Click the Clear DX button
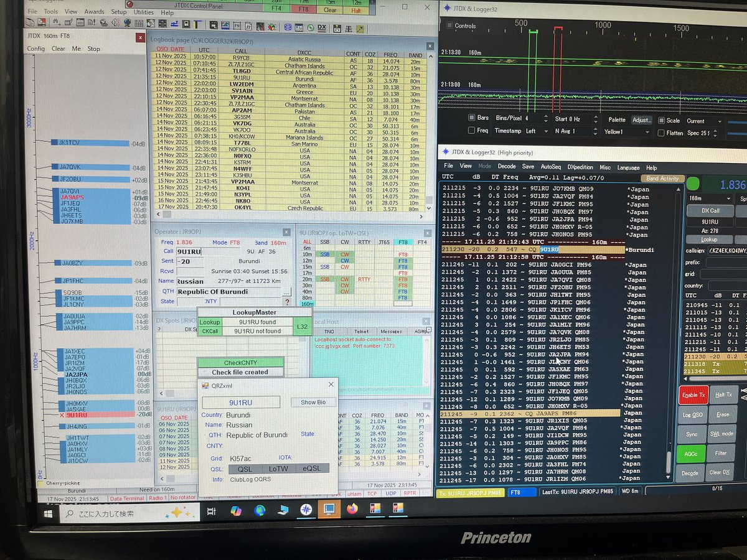 click(720, 472)
